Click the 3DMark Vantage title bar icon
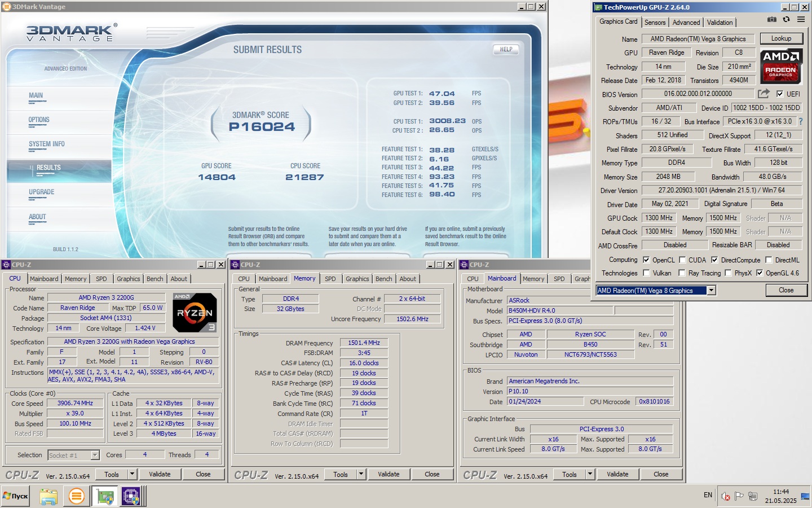 pos(7,7)
